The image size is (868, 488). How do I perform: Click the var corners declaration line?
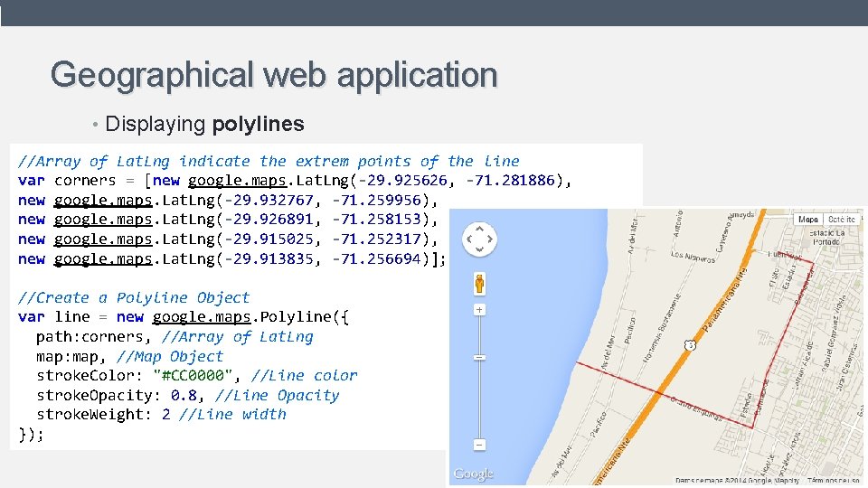(x=294, y=181)
